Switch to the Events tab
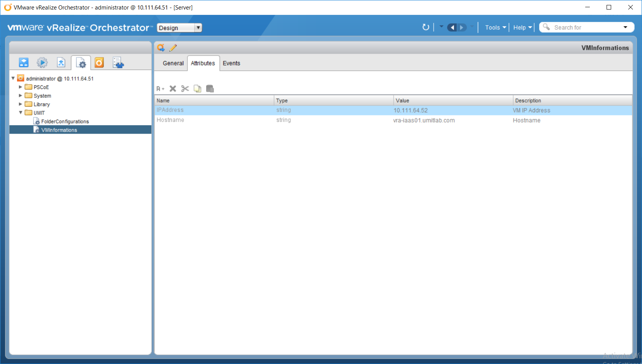The height and width of the screenshot is (364, 642). [231, 63]
